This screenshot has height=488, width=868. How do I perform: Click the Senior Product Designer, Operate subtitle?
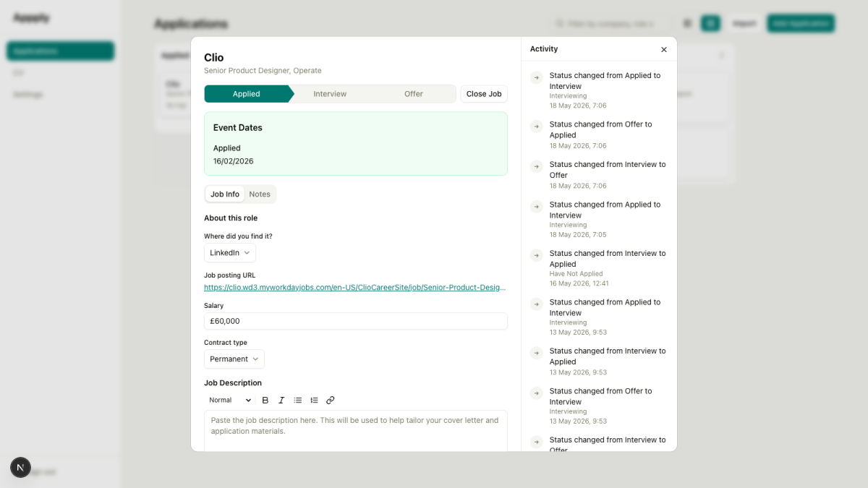tap(263, 71)
